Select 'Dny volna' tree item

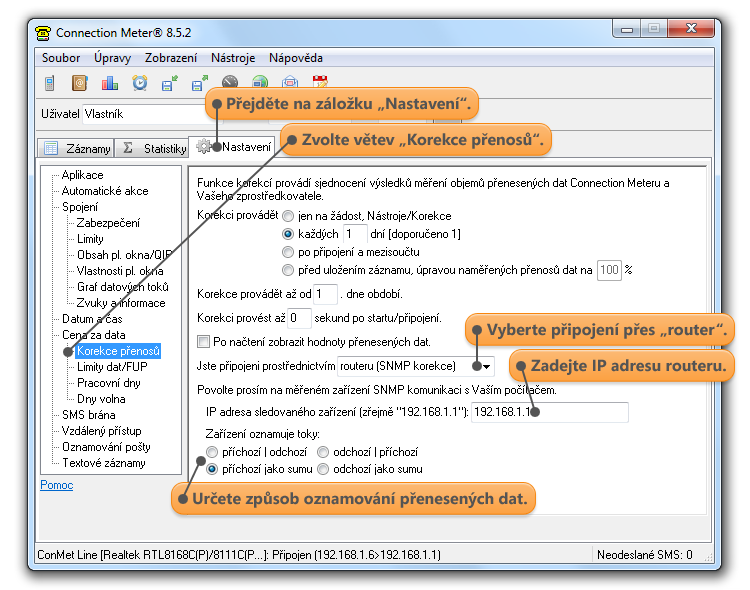(101, 399)
